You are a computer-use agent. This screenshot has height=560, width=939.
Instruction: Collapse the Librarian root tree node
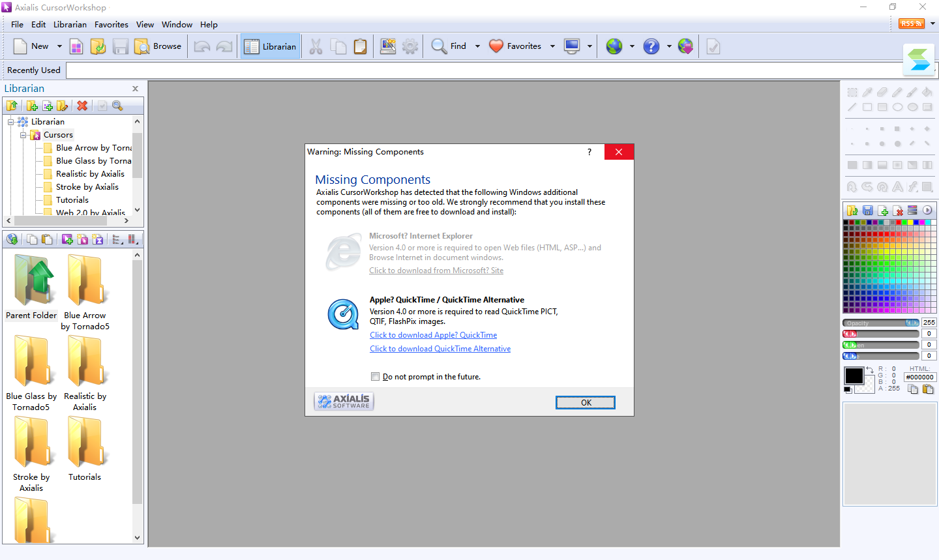(x=10, y=122)
